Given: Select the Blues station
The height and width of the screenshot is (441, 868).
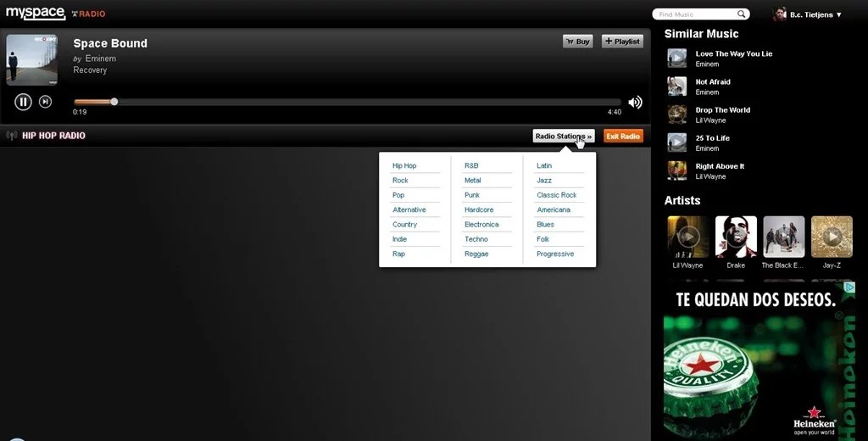Looking at the screenshot, I should click(x=545, y=225).
